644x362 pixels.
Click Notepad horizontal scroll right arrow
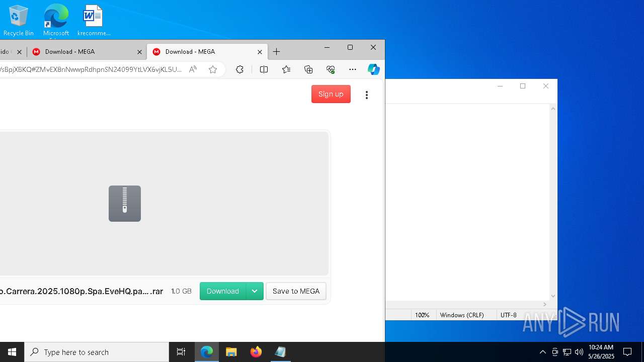point(545,305)
